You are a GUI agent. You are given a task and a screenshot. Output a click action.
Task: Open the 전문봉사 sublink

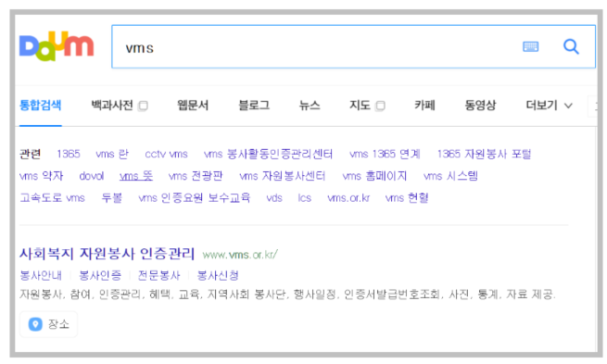[159, 275]
